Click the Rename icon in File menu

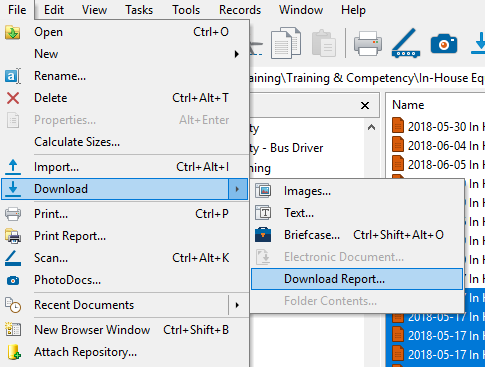point(13,76)
